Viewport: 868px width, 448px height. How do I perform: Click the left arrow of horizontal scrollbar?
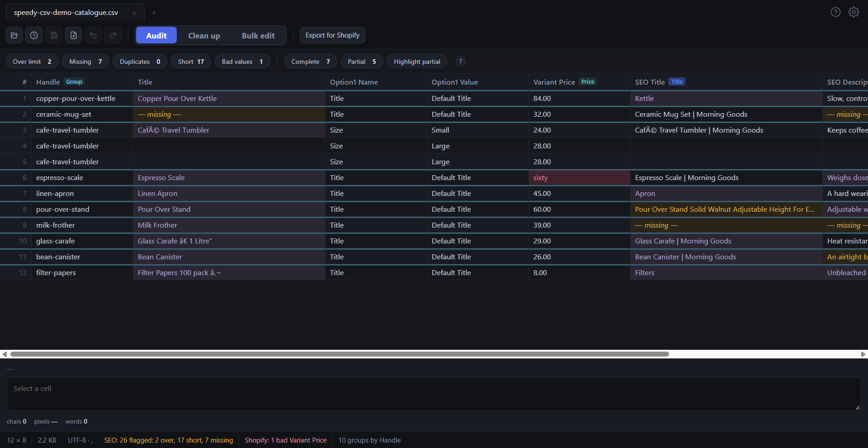[x=5, y=354]
